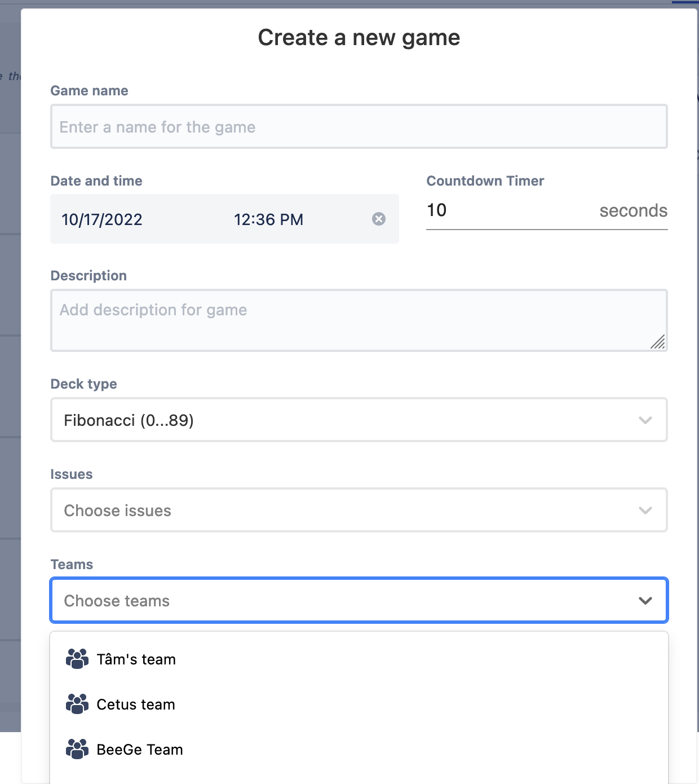Click the Game name label
Image resolution: width=699 pixels, height=784 pixels.
(89, 91)
